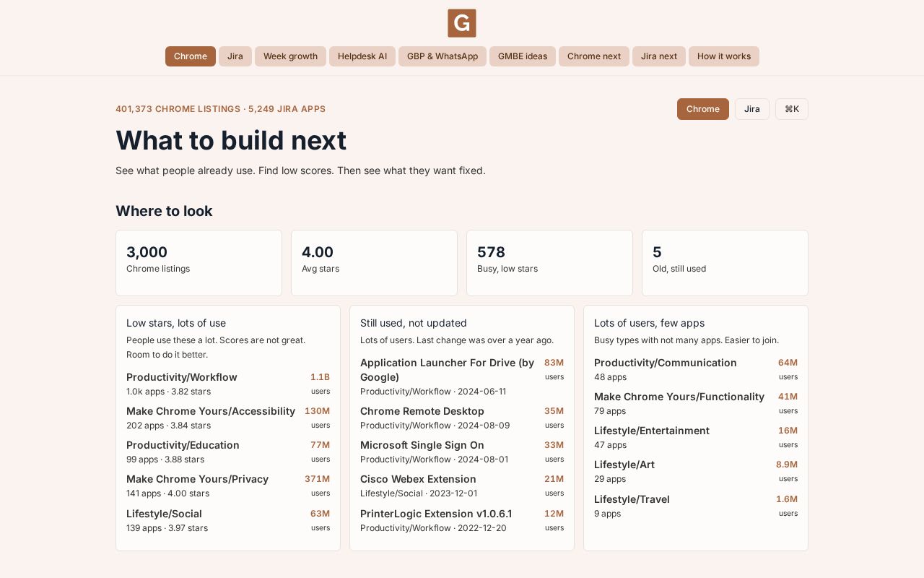Select the Chrome toggle beside the page heading
924x578 pixels.
tap(703, 109)
